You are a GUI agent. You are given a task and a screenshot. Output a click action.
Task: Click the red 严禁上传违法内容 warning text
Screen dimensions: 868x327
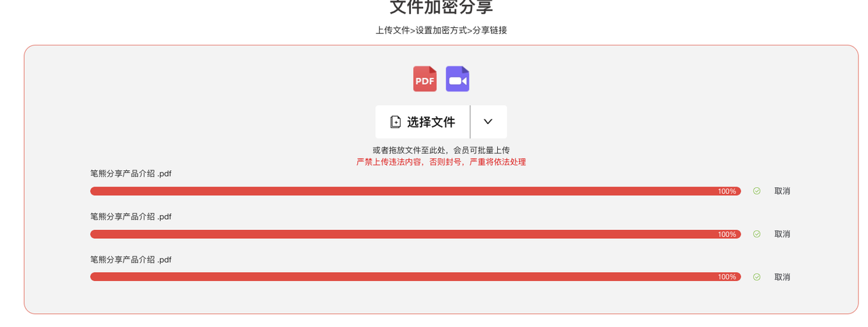click(x=441, y=162)
